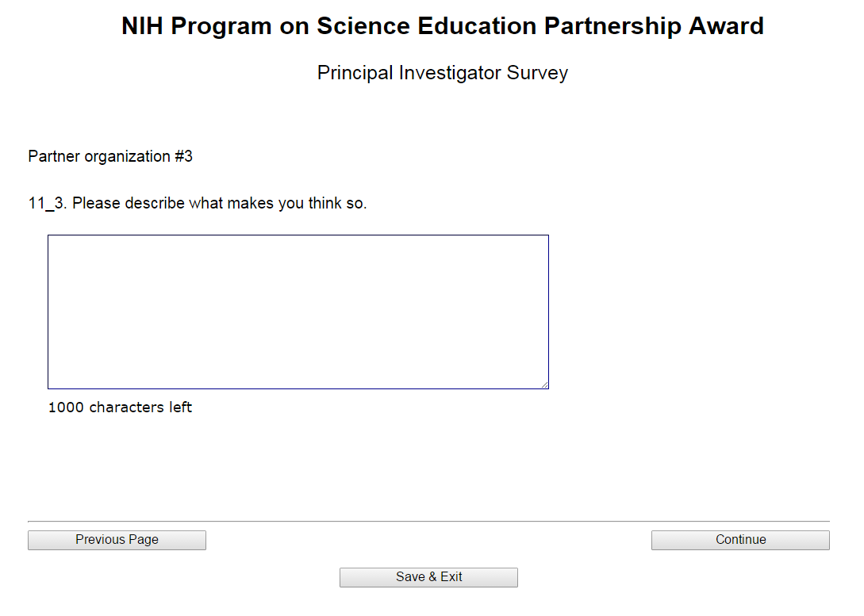The width and height of the screenshot is (864, 616).
Task: Click the NIH Program survey main heading
Action: (442, 26)
